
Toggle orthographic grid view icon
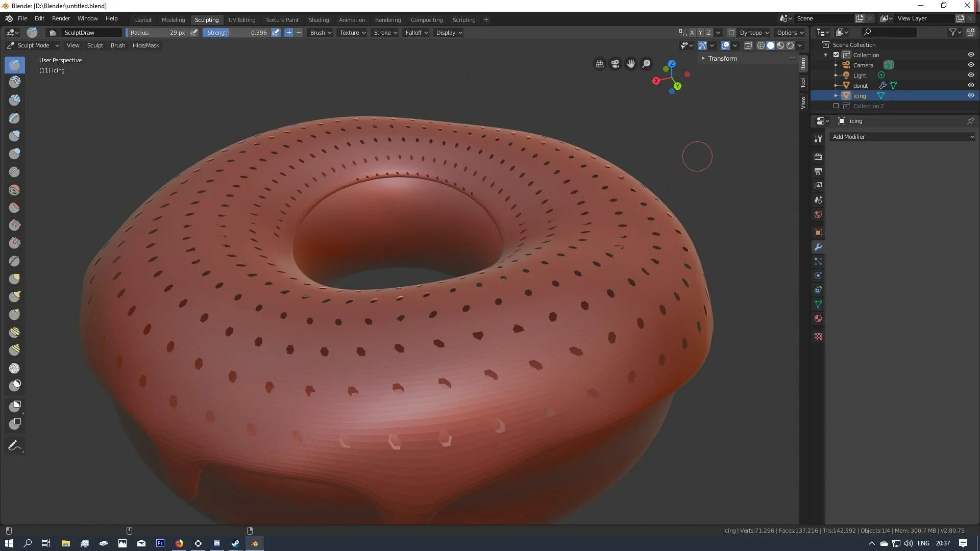coord(600,64)
